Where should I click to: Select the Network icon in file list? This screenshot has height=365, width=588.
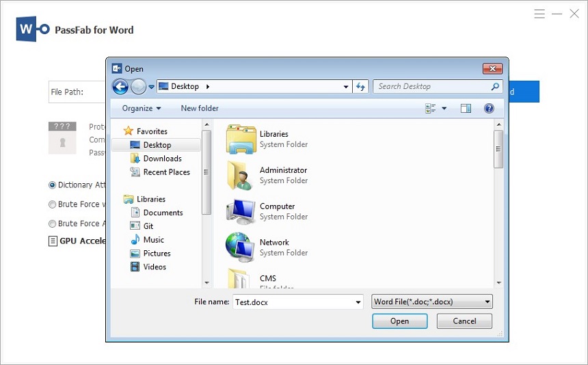(x=241, y=247)
